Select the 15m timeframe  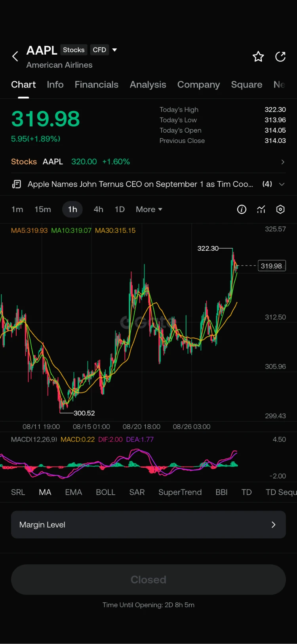coord(43,210)
